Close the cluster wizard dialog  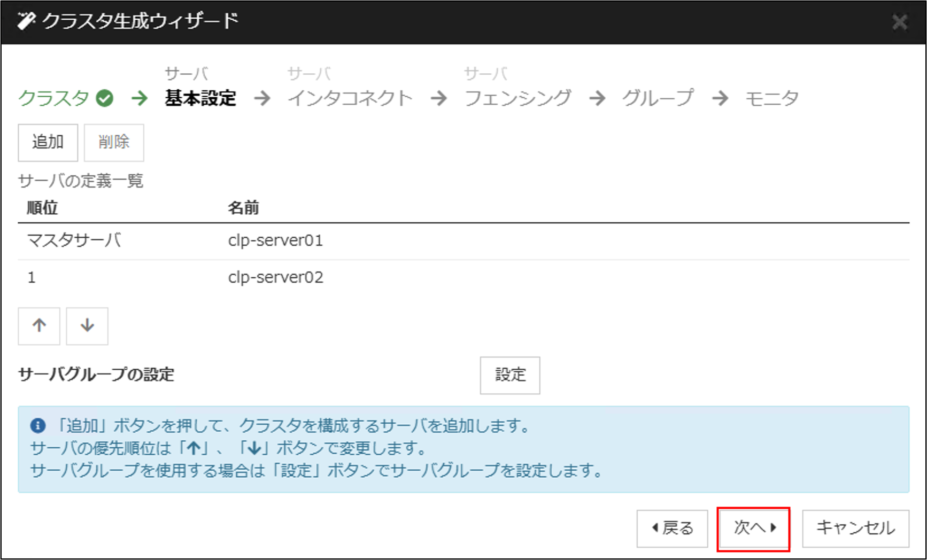pyautogui.click(x=900, y=22)
